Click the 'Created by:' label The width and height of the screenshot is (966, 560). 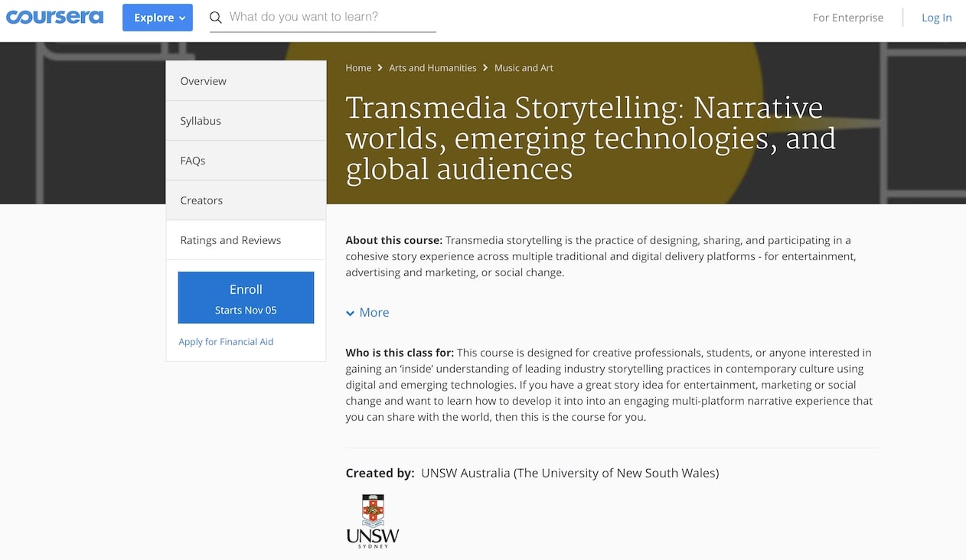(380, 473)
